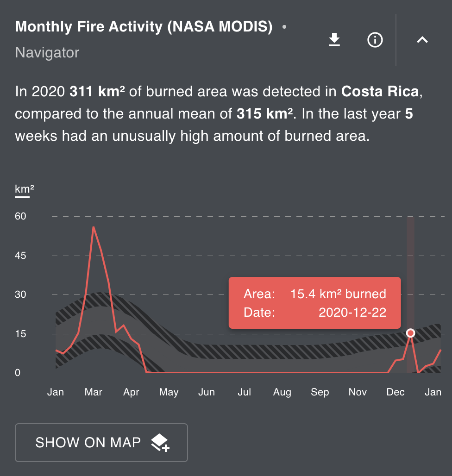
Task: Open the widget info icon
Action: [x=375, y=40]
